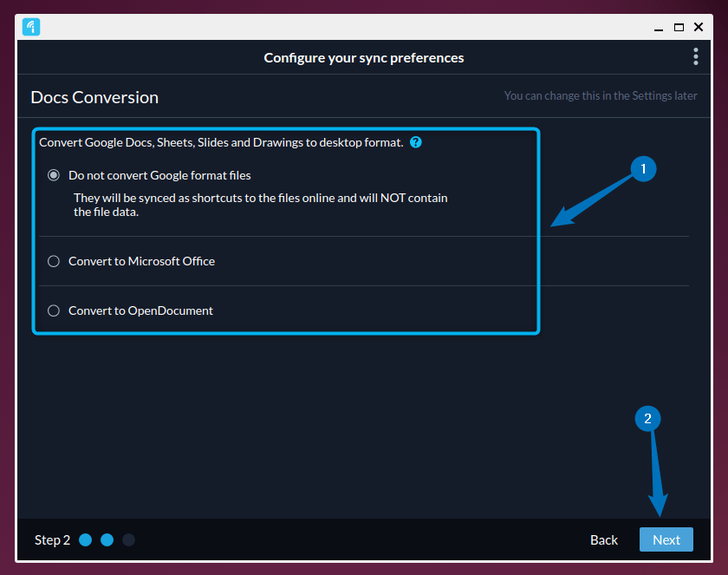The width and height of the screenshot is (728, 575).
Task: Open the three-dot options menu
Action: [x=695, y=56]
